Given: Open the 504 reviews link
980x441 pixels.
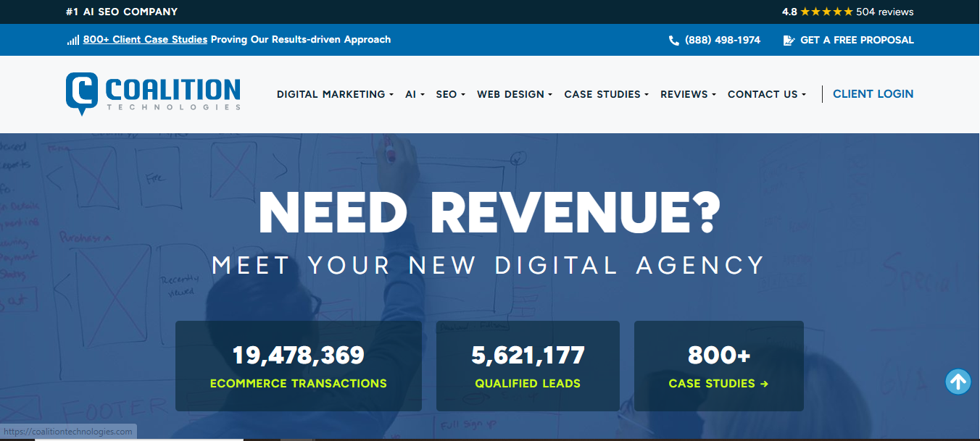Looking at the screenshot, I should (884, 12).
